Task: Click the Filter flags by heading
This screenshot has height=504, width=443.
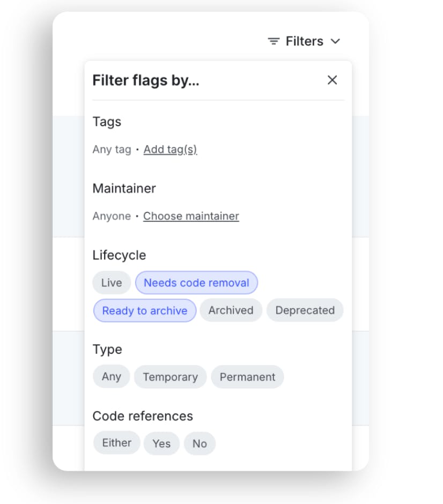Action: point(146,80)
